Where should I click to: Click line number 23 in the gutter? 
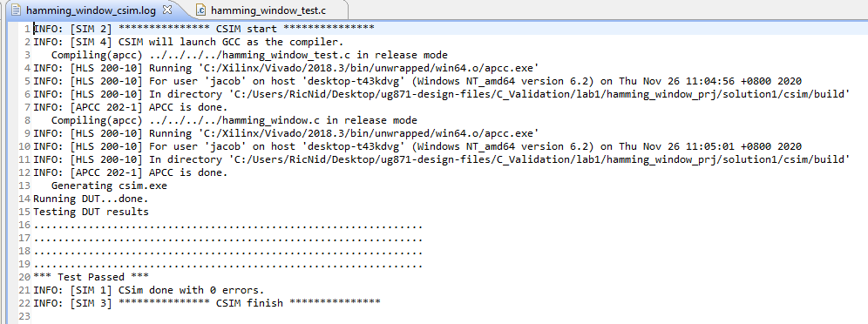tap(25, 316)
